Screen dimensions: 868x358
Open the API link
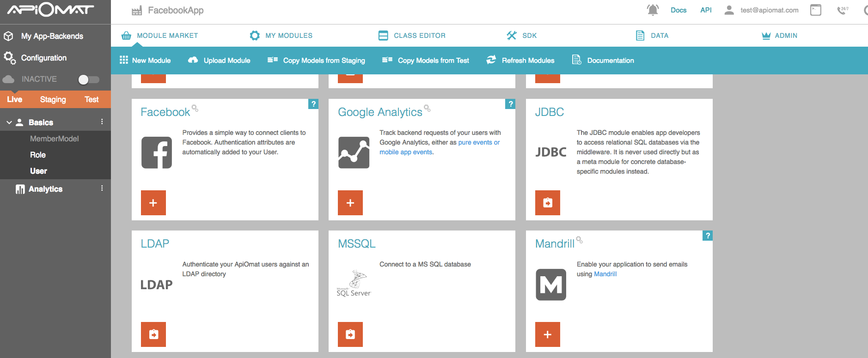pyautogui.click(x=706, y=10)
